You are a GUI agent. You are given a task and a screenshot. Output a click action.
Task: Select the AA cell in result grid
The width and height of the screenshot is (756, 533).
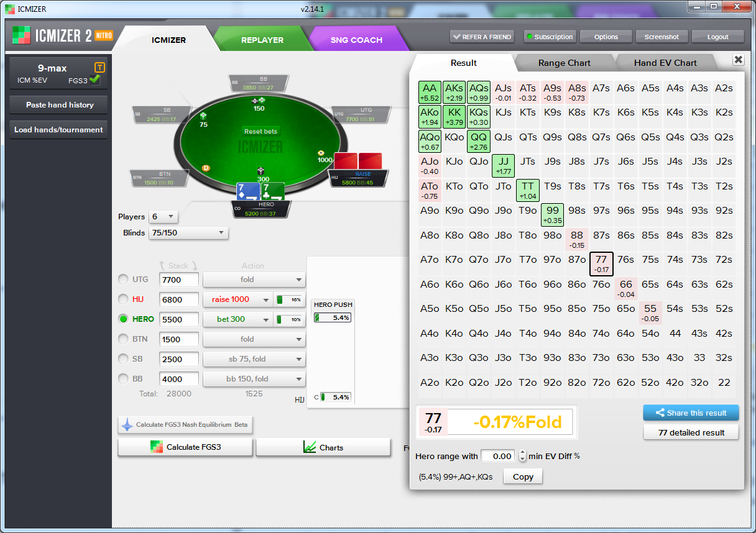point(430,92)
